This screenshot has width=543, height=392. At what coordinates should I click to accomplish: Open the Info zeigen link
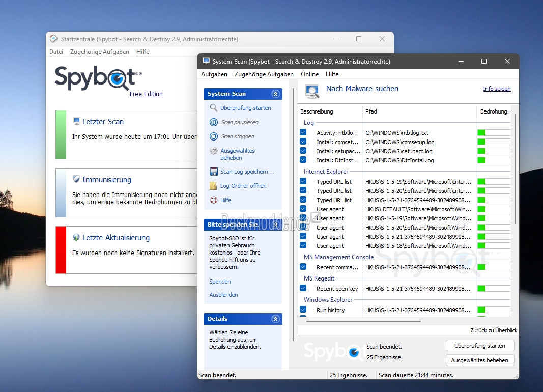coord(497,89)
